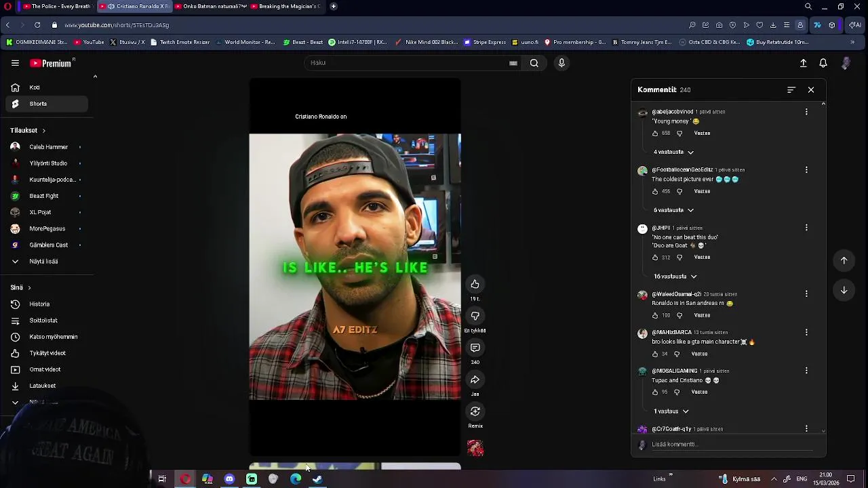Open a new browser tab with plus
This screenshot has height=488, width=868.
pos(333,6)
